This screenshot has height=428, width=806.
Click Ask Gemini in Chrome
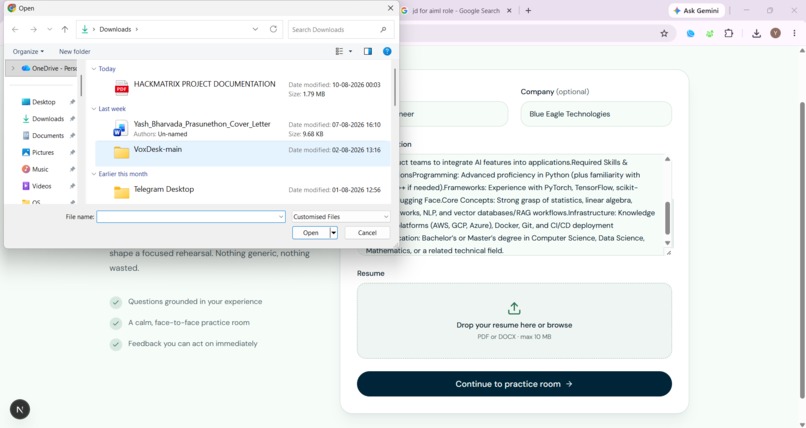tap(697, 10)
